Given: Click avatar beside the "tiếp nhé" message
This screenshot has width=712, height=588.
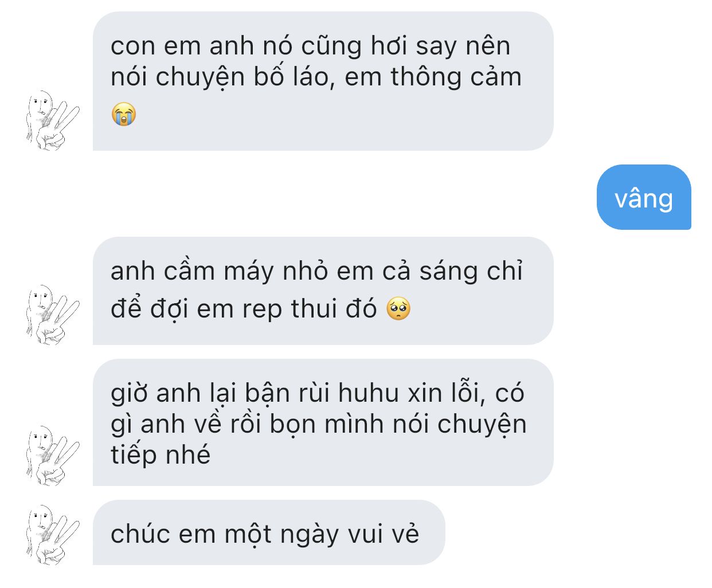Looking at the screenshot, I should [x=52, y=456].
